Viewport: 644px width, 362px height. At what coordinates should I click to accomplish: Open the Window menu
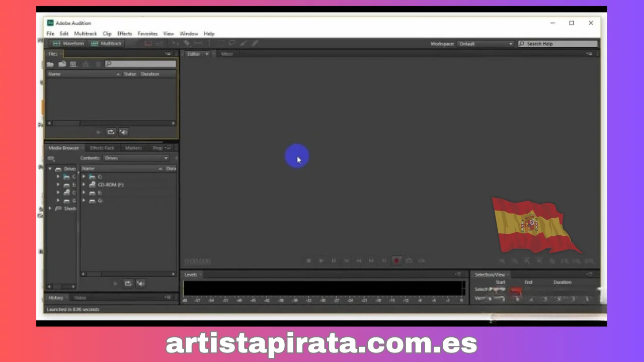[189, 34]
